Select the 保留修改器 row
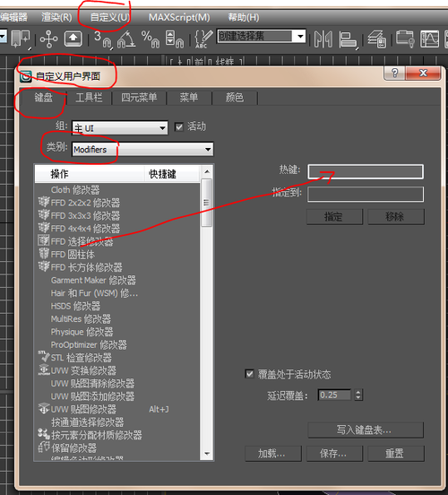This screenshot has width=448, height=495. 117,447
